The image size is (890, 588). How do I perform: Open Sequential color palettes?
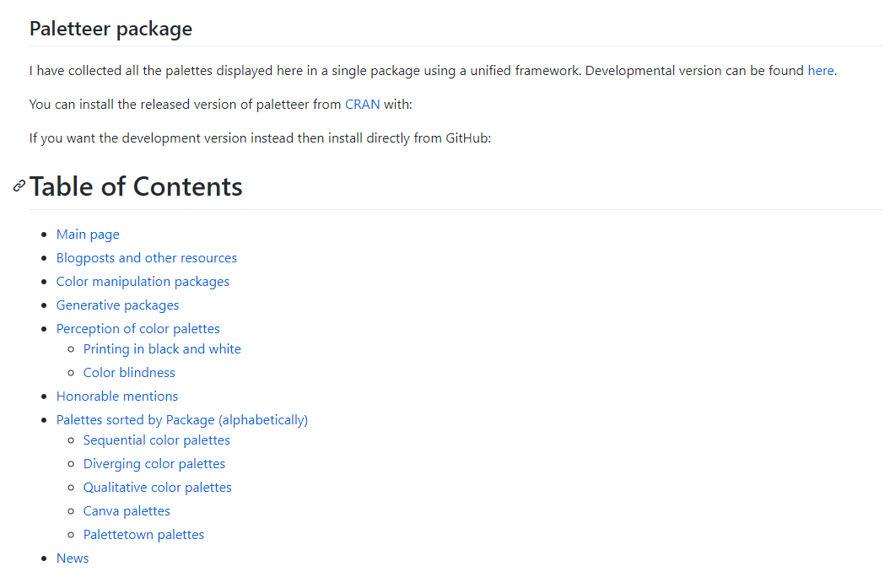click(157, 440)
